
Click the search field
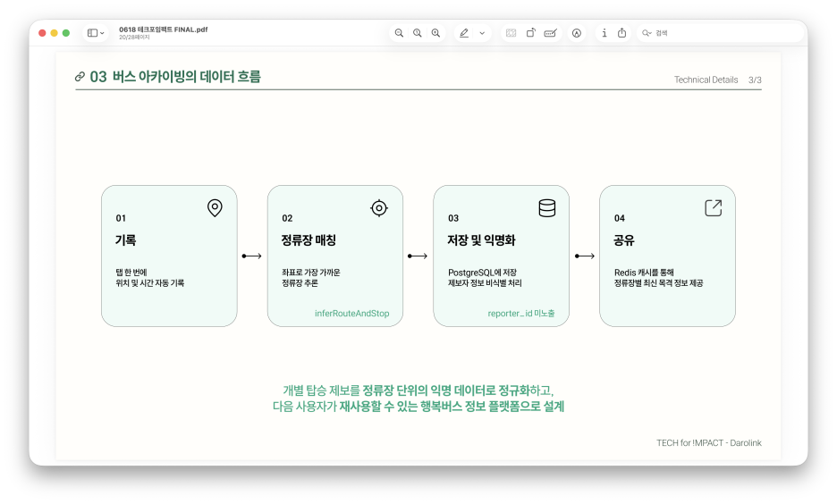click(721, 33)
